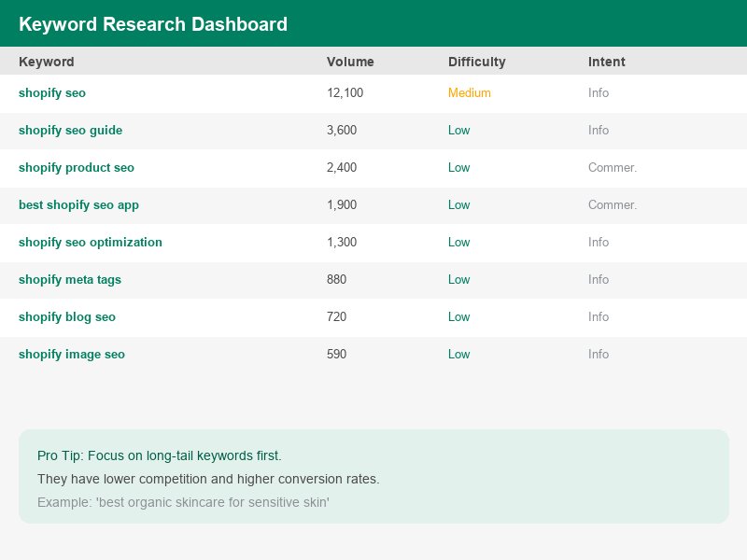Image resolution: width=747 pixels, height=560 pixels.
Task: Select the 1,300 volume value
Action: (x=342, y=243)
